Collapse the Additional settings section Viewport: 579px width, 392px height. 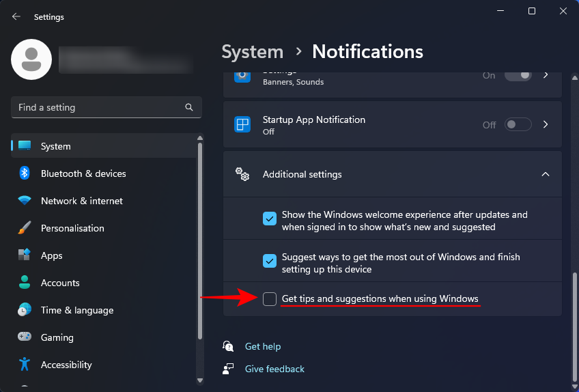coord(546,174)
